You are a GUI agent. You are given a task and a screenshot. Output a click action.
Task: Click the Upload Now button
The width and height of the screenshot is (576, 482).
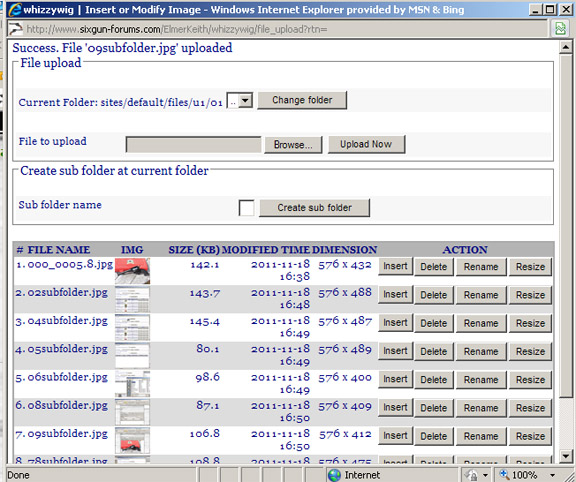(366, 144)
